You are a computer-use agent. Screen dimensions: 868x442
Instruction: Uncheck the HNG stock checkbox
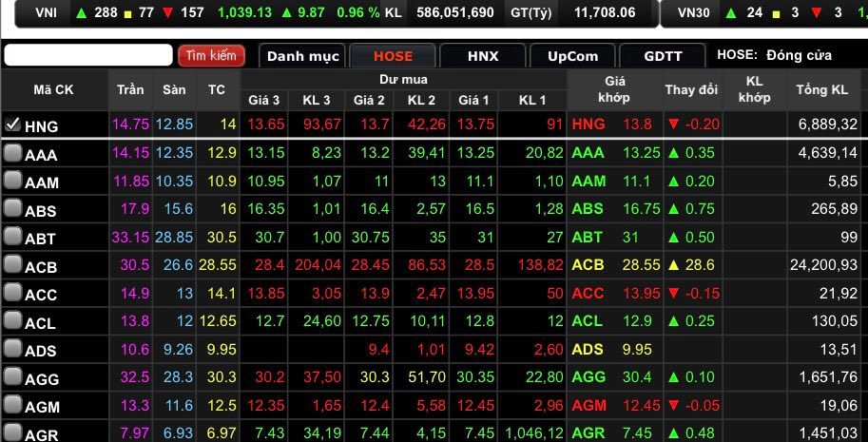pos(12,124)
